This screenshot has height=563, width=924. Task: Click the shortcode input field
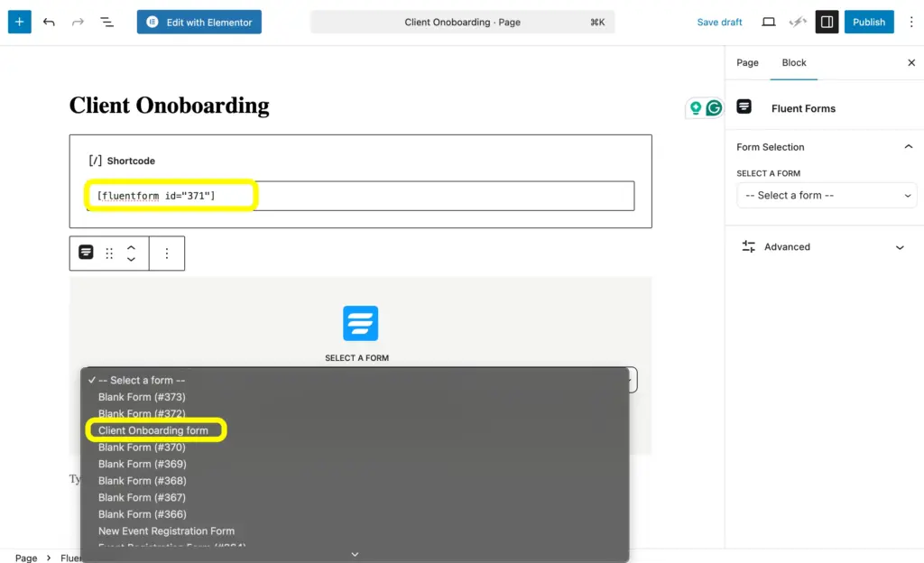tap(361, 196)
